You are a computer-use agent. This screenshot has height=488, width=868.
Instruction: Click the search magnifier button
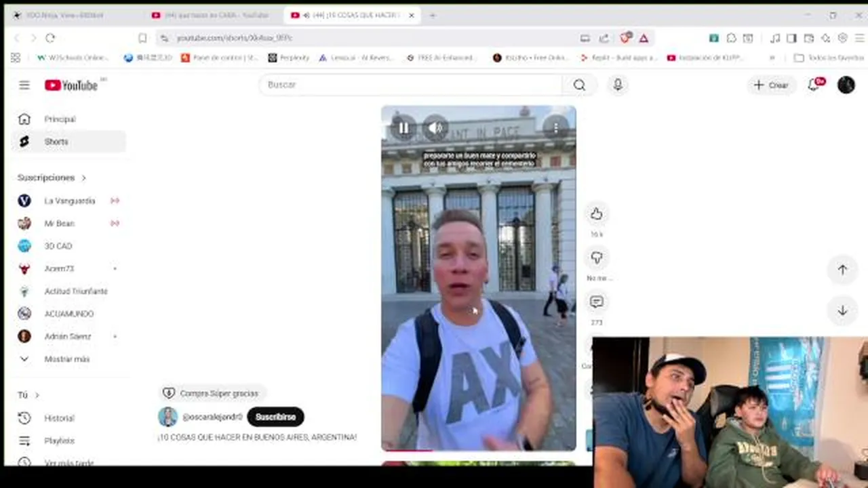click(x=579, y=85)
